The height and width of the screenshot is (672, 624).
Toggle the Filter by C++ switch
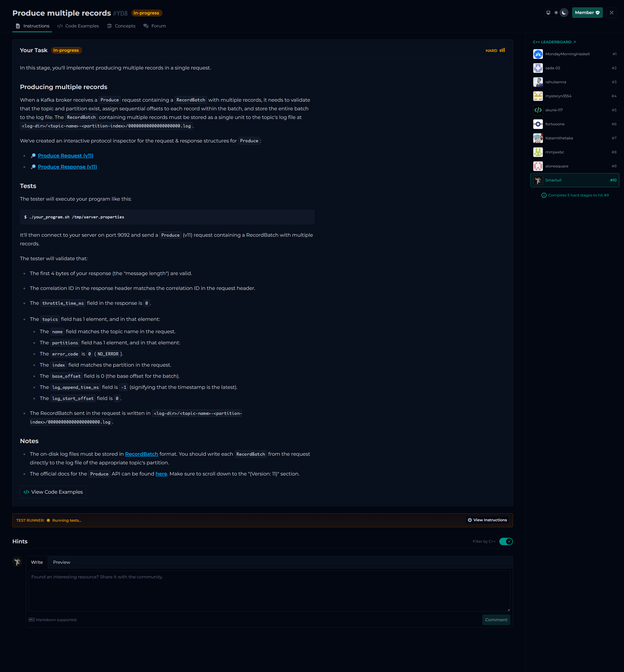(x=506, y=541)
